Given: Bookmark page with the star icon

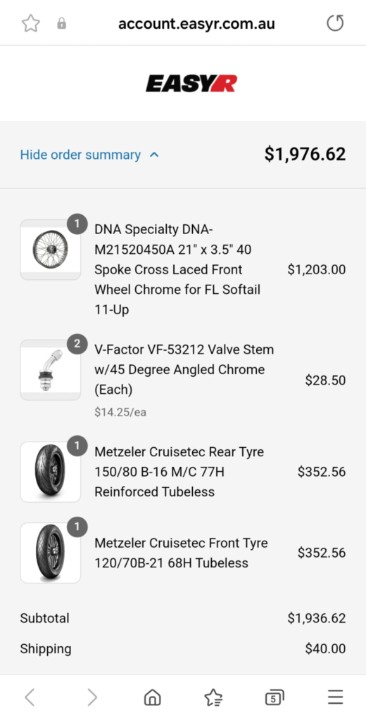Looking at the screenshot, I should (31, 23).
